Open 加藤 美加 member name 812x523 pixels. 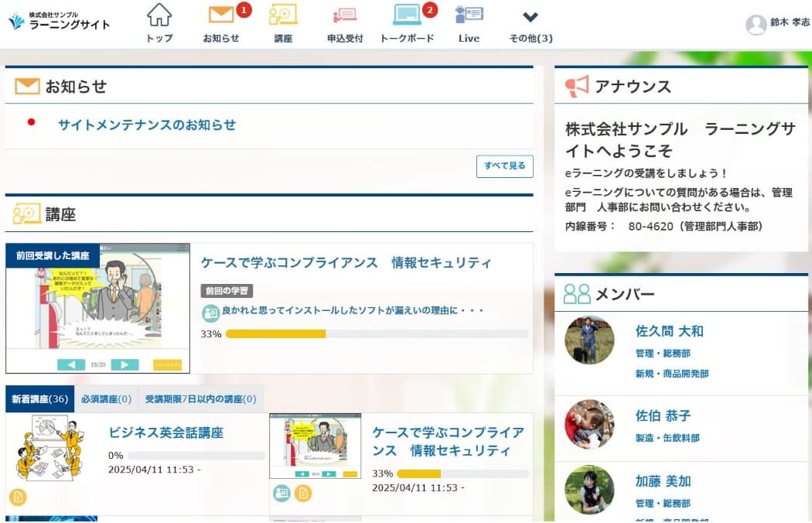[x=664, y=481]
